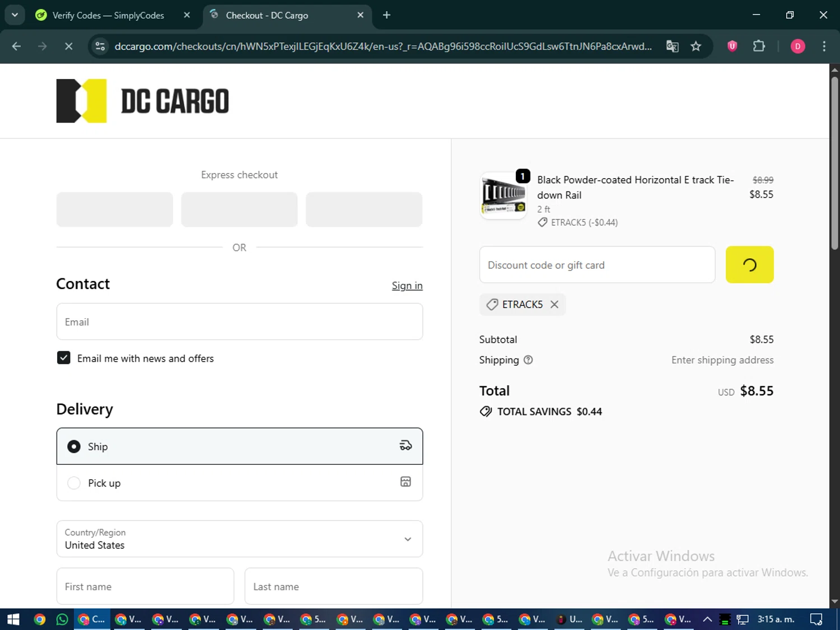Focus Discount code or gift card field
Screen dimensions: 840x630
[x=597, y=265]
